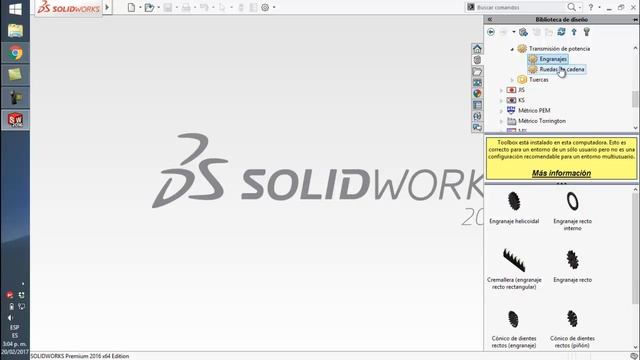640x360 pixels.
Task: Click the Add file location icon
Action: pyautogui.click(x=523, y=32)
